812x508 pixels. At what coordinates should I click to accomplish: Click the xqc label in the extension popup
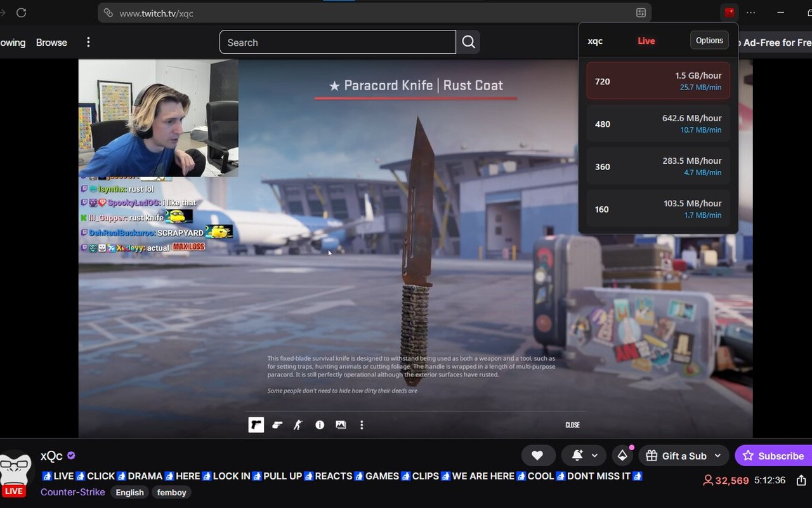pos(595,41)
